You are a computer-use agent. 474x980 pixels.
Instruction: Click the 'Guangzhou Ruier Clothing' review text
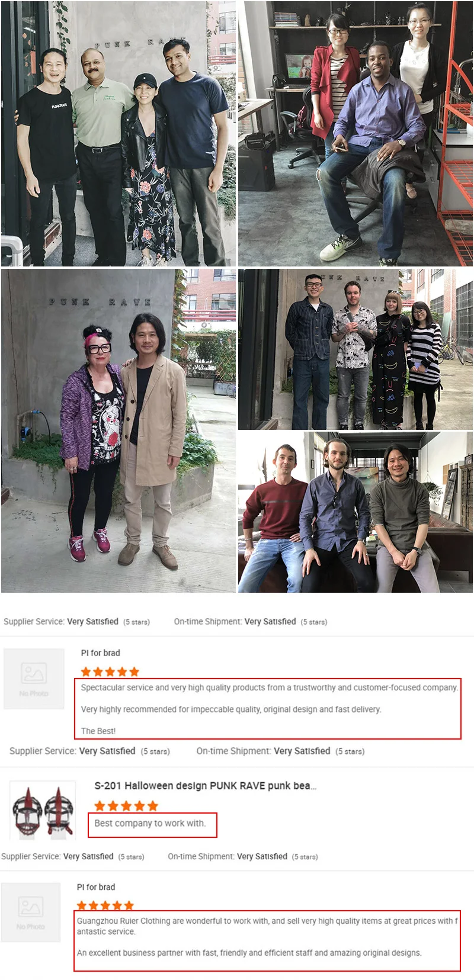268,926
